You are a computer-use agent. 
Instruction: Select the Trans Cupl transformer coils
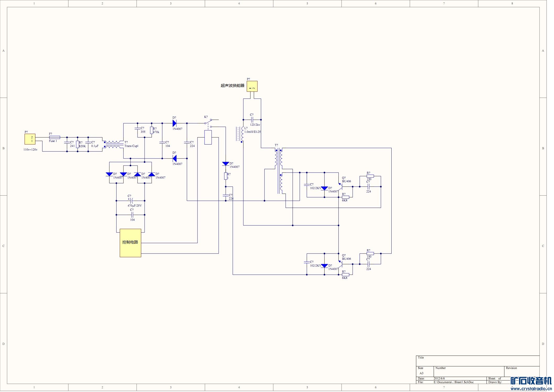(113, 144)
